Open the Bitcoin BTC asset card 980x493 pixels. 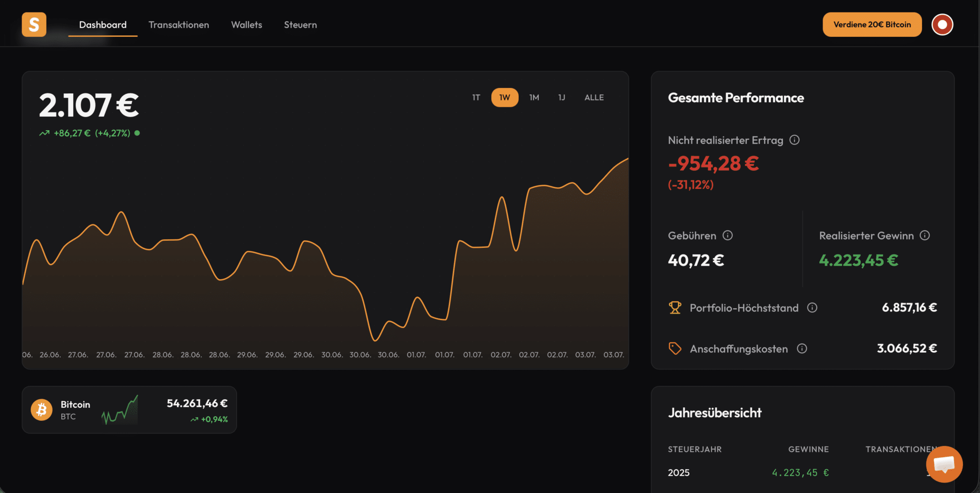[x=129, y=410]
